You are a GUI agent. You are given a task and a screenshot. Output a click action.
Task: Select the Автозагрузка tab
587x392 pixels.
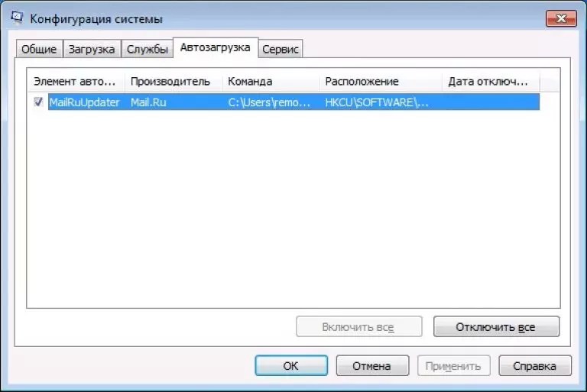point(216,47)
